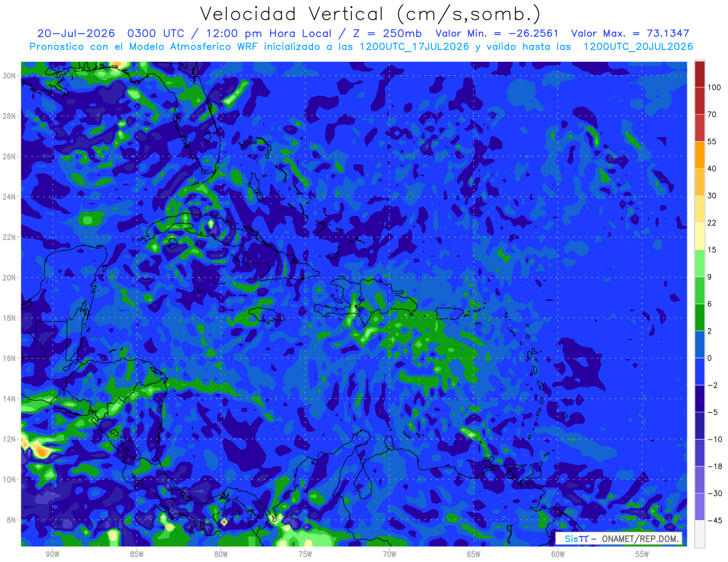Click the colorbar label "70"
Screen dimensions: 728x562
(x=712, y=114)
